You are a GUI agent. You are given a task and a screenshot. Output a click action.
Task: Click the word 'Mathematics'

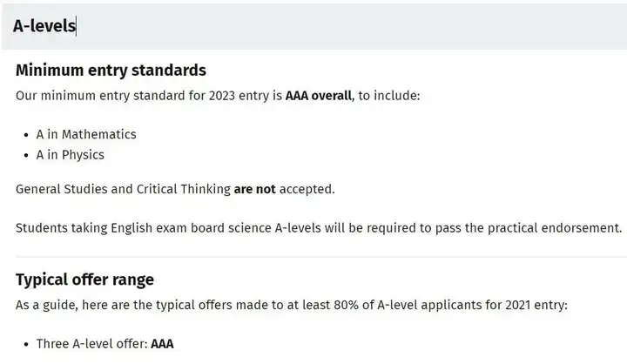click(99, 134)
